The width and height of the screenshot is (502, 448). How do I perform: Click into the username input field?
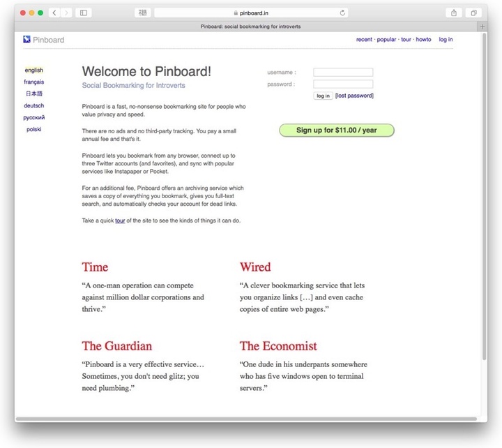(x=343, y=72)
